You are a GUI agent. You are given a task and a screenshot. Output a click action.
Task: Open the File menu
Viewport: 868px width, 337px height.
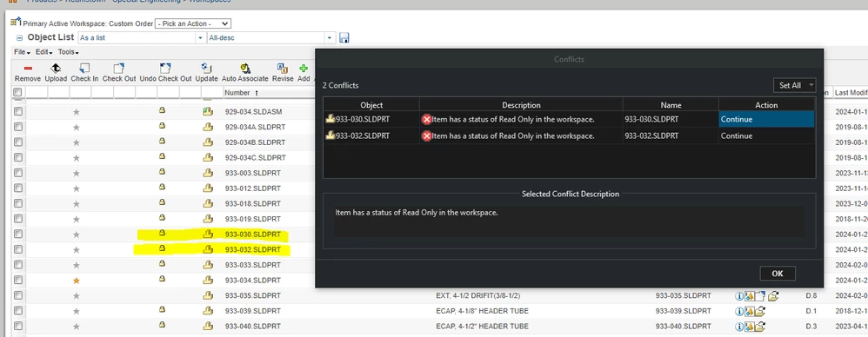[x=22, y=52]
